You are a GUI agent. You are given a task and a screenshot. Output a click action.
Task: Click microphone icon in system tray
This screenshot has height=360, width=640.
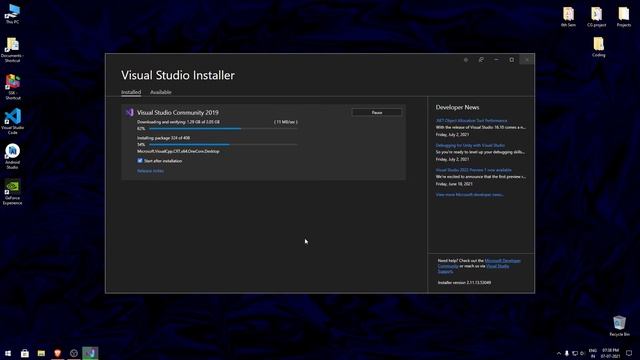[x=567, y=353]
